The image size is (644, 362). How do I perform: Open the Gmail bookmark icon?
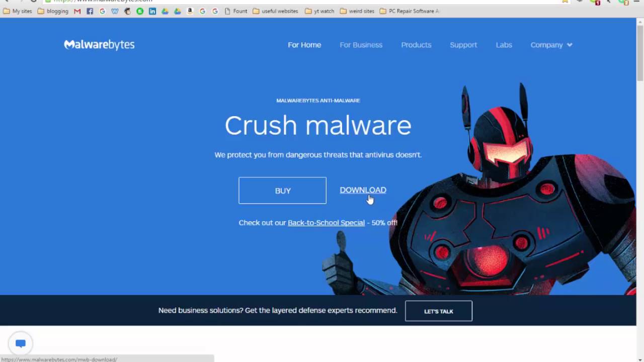[x=77, y=11]
